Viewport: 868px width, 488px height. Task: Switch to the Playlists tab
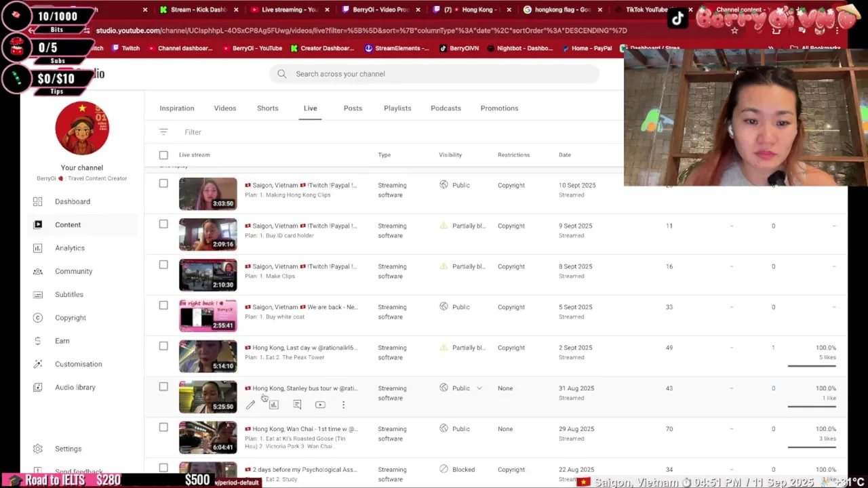tap(397, 108)
